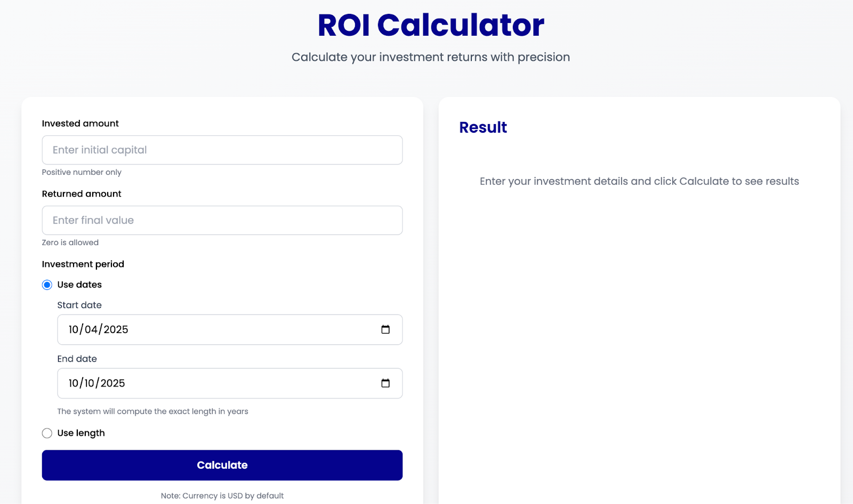The height and width of the screenshot is (504, 853).
Task: Focus the Invested amount input field
Action: pos(222,150)
